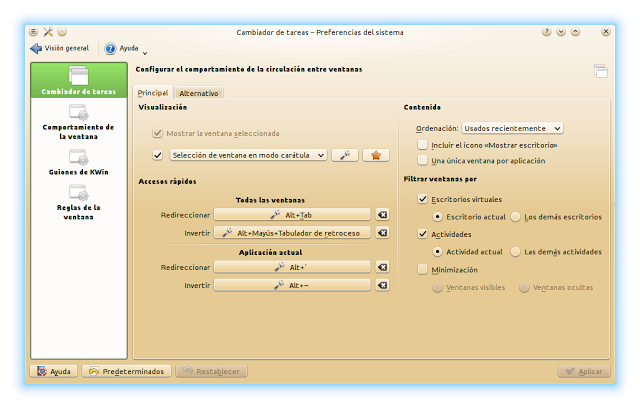Clear the Invertir Alt+~ shortcut
Image resolution: width=640 pixels, height=409 pixels.
382,285
